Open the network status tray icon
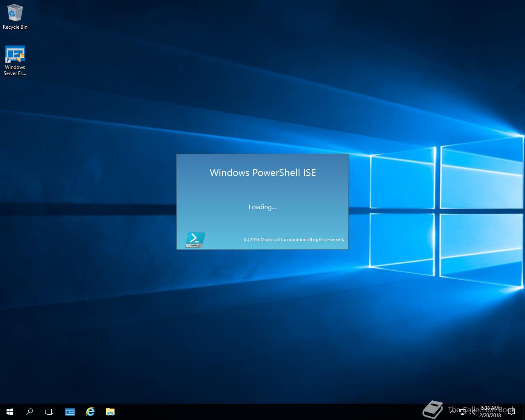This screenshot has height=420, width=525. pyautogui.click(x=462, y=412)
